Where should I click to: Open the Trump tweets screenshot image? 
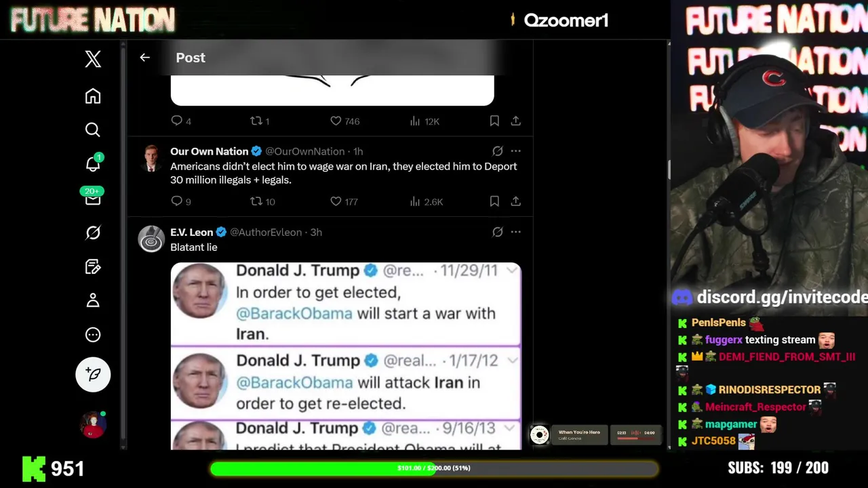(x=346, y=356)
